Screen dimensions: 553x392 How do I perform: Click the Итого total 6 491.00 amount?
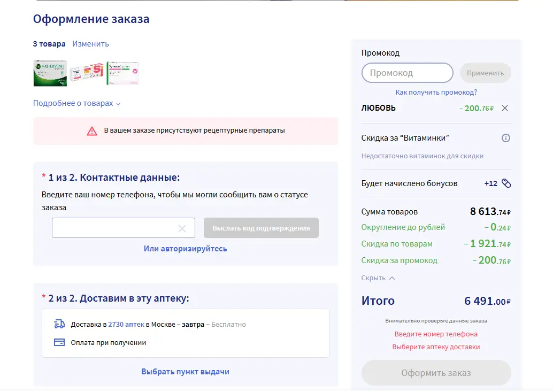(487, 301)
